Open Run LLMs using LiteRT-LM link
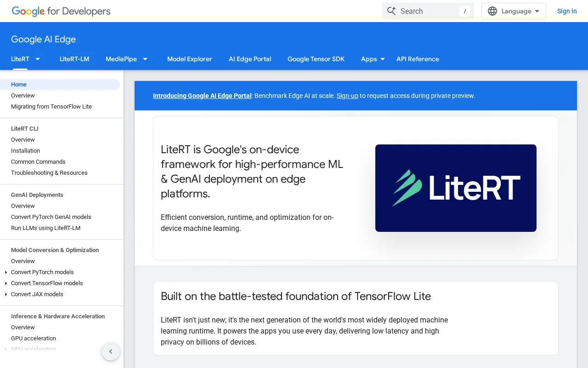This screenshot has height=368, width=588. (x=45, y=228)
